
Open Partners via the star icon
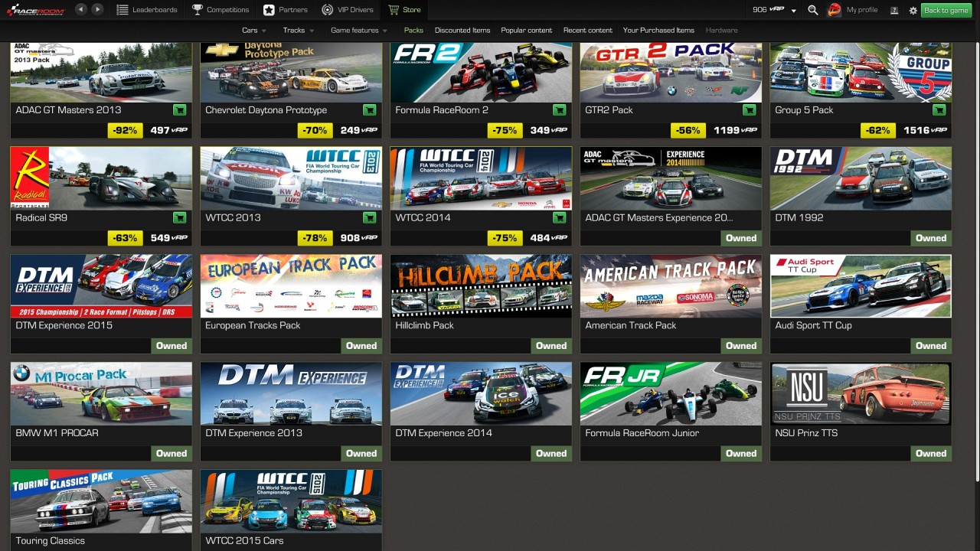[269, 10]
